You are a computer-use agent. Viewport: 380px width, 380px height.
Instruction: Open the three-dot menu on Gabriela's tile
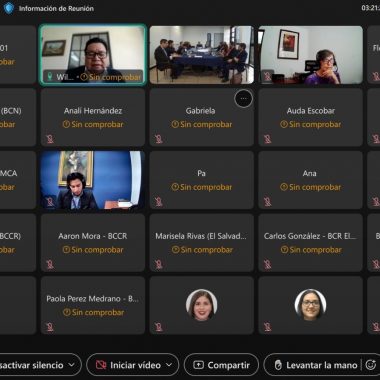[x=243, y=99]
